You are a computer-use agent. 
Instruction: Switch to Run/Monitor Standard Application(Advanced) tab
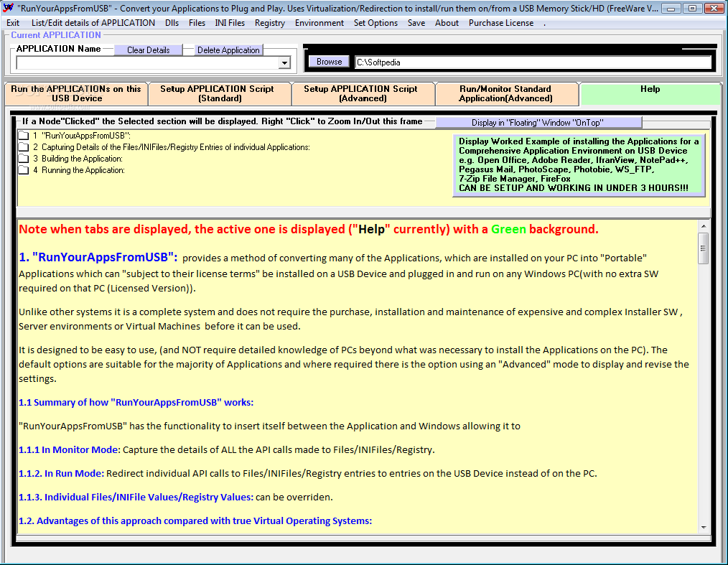[507, 93]
